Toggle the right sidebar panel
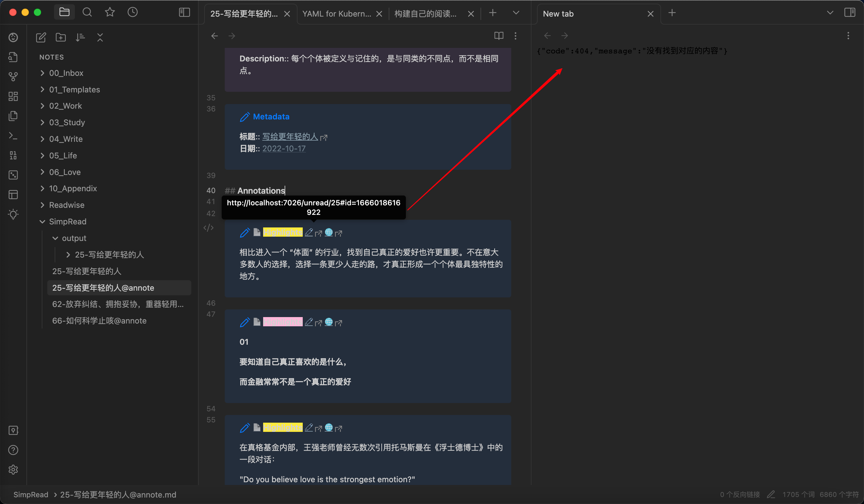864x504 pixels. click(x=850, y=13)
